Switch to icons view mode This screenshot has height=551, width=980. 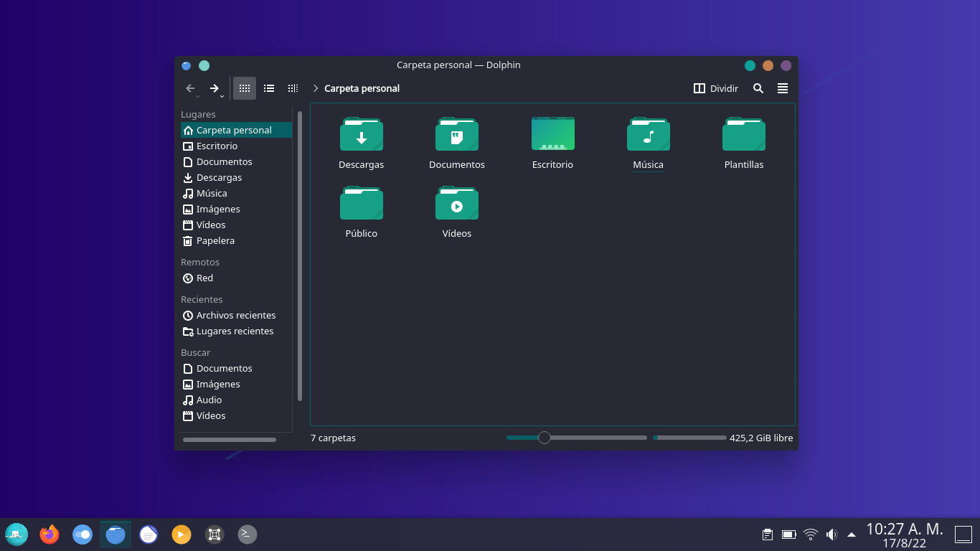[x=245, y=88]
